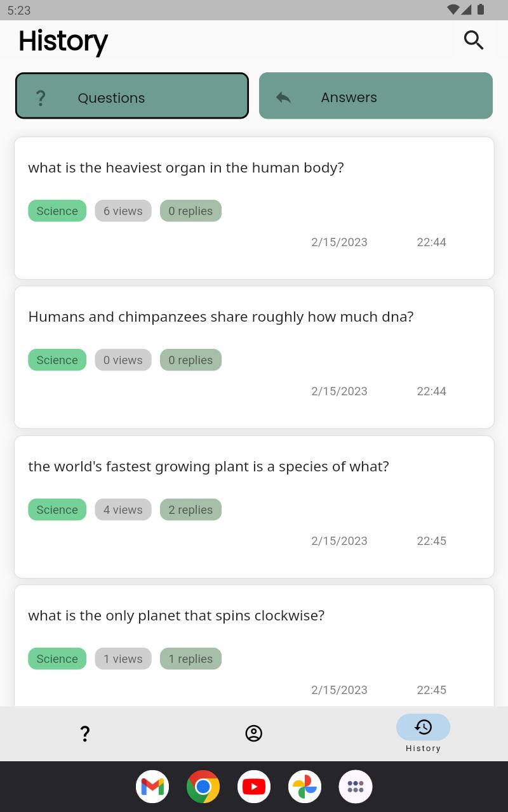Tap the 6 views chip
Viewport: 508px width, 812px height.
pyautogui.click(x=123, y=211)
